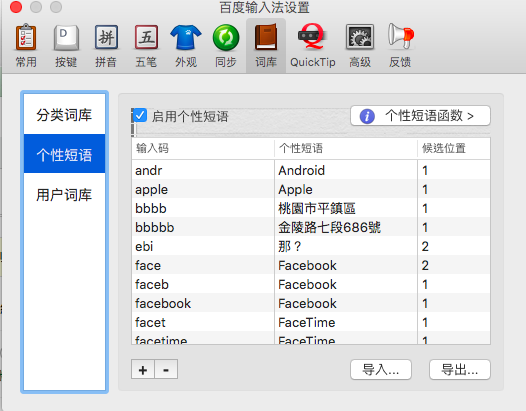Viewport: 526px width, 411px height.
Task: Select the facebook input code cell
Action: pos(203,304)
